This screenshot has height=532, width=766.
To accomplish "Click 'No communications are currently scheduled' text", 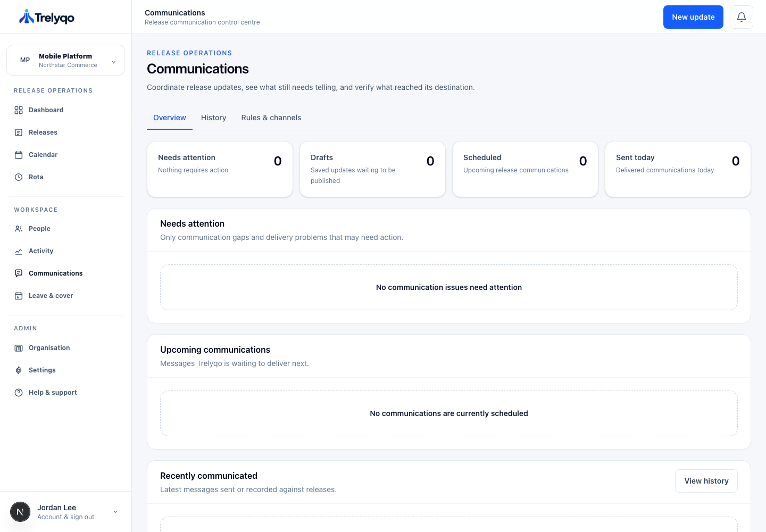I will (x=449, y=413).
